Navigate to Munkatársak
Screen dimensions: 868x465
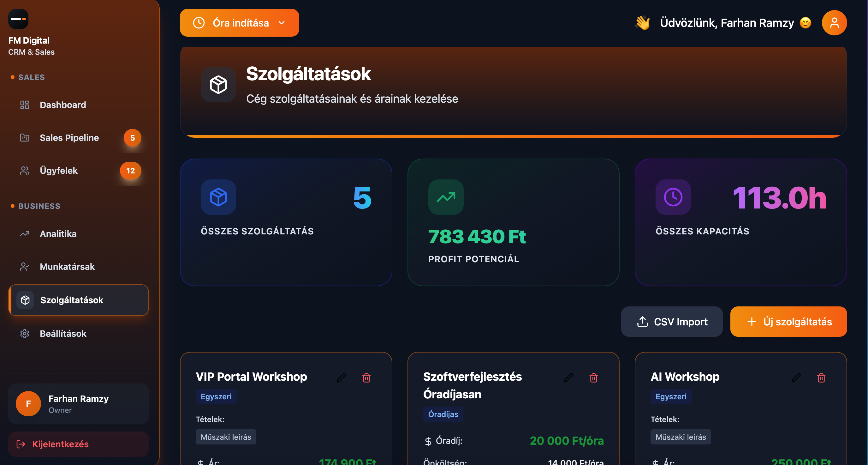(67, 266)
